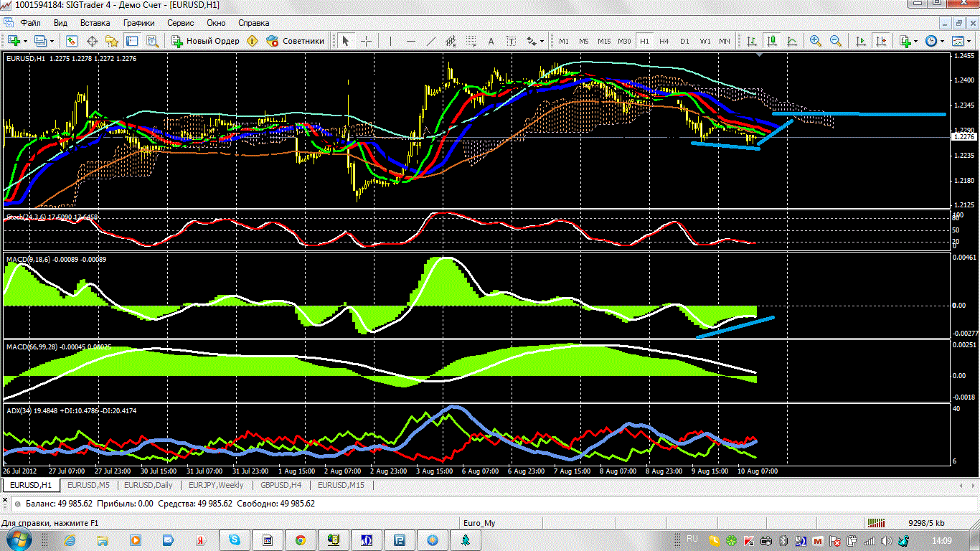The image size is (980, 551).
Task: Switch the chart to bar chart mode
Action: click(751, 41)
